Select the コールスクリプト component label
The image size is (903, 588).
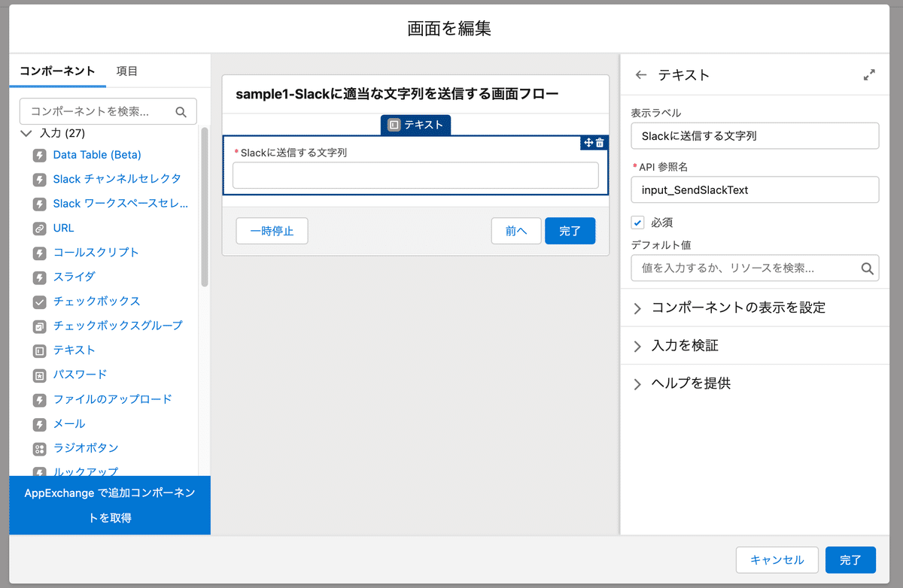click(x=96, y=253)
